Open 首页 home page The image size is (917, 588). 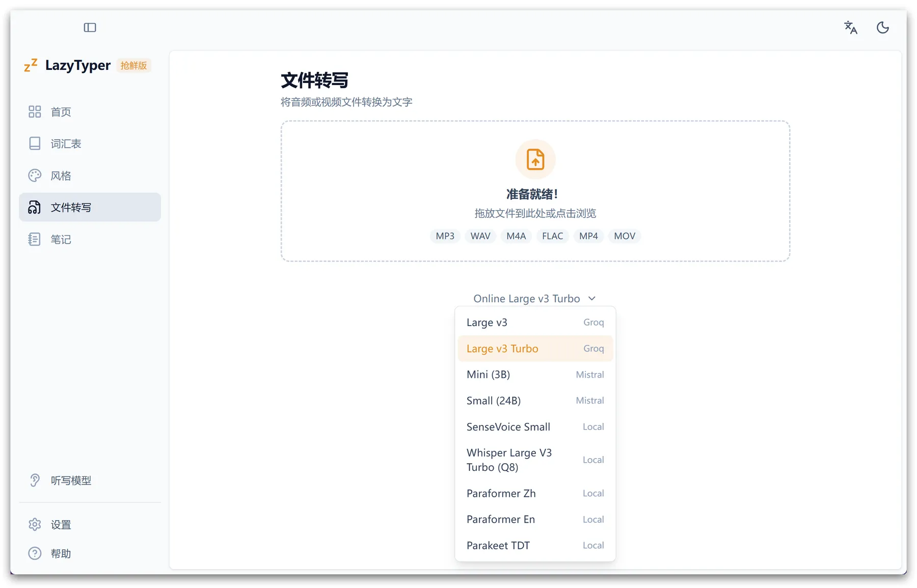click(x=61, y=112)
